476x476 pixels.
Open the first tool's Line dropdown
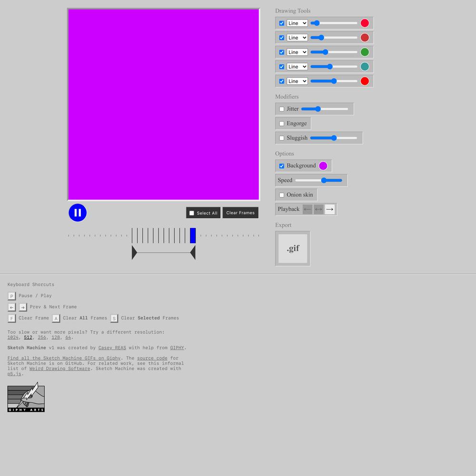tap(297, 23)
